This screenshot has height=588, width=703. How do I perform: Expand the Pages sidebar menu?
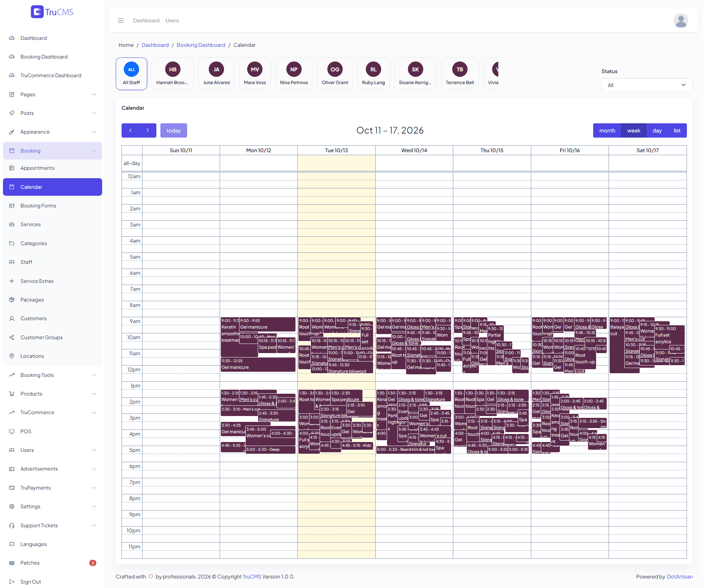(52, 94)
